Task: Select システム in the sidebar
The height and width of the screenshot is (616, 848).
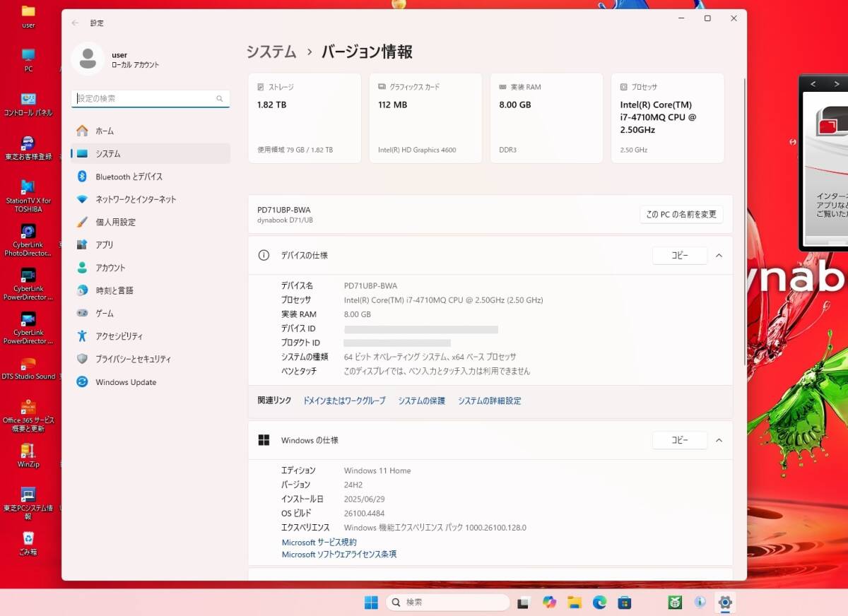Action: coord(151,153)
